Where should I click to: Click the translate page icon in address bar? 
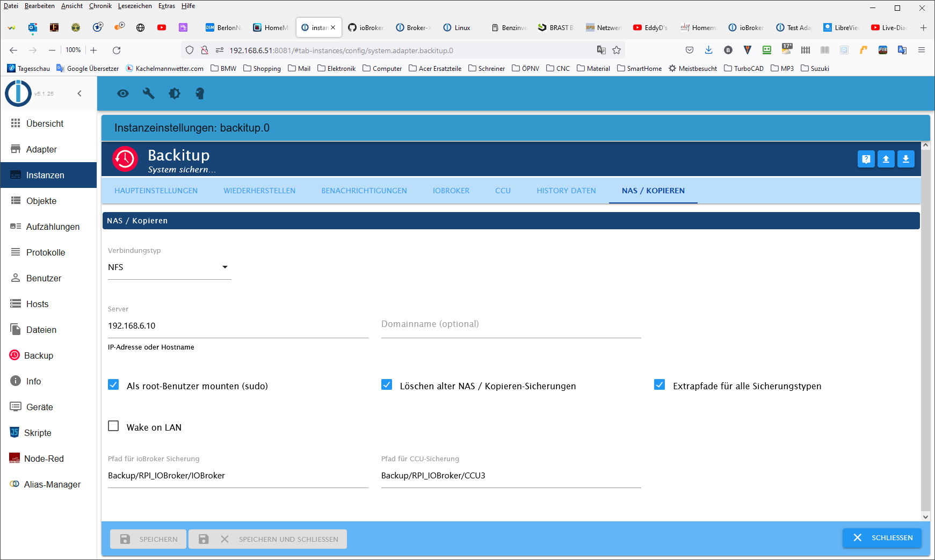(x=601, y=50)
